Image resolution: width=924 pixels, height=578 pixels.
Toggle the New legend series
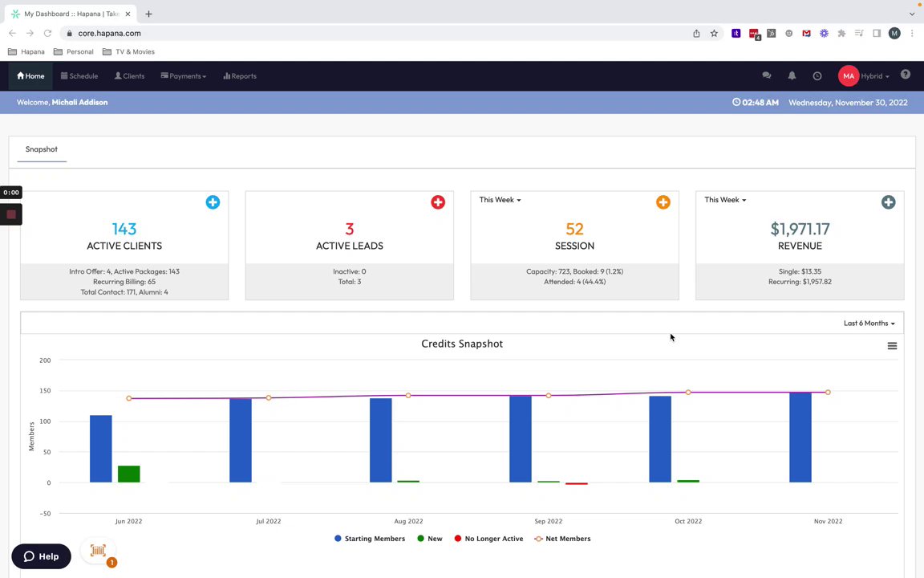(430, 539)
